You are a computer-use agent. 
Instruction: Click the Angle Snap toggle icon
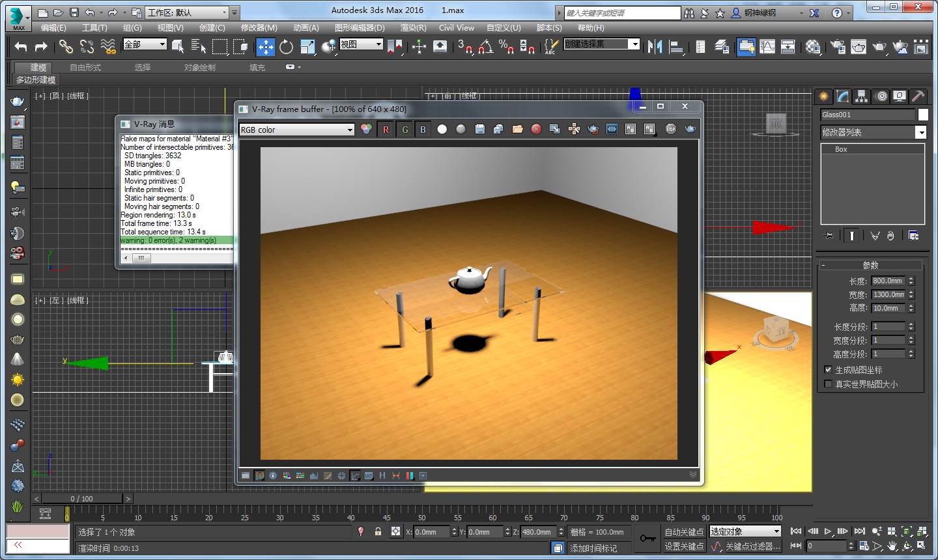pyautogui.click(x=485, y=46)
